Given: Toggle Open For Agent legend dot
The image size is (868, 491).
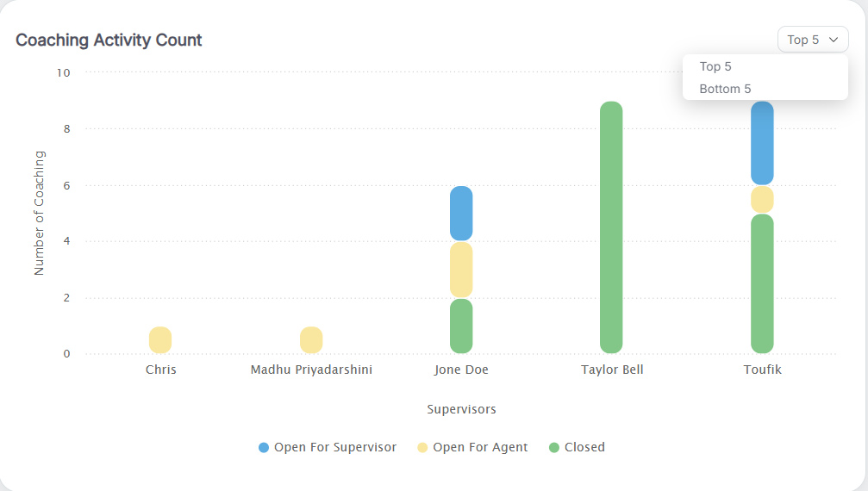Looking at the screenshot, I should [x=422, y=448].
